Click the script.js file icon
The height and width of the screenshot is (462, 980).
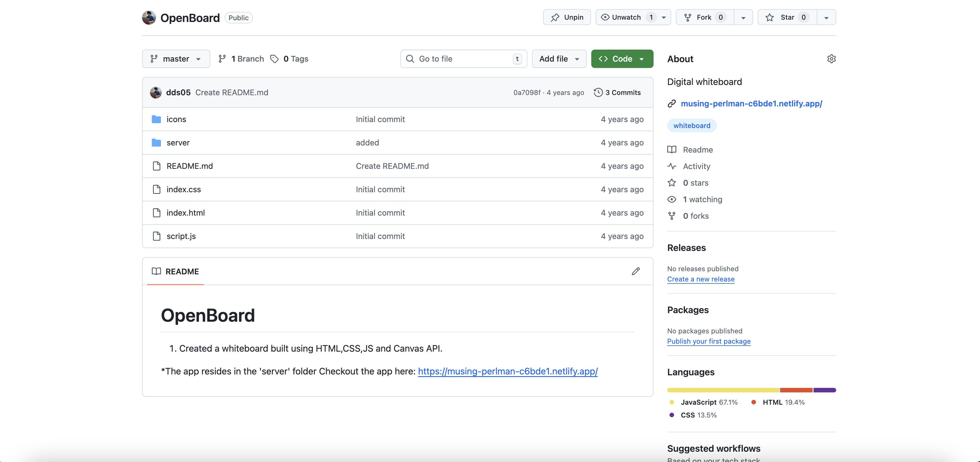click(x=156, y=236)
